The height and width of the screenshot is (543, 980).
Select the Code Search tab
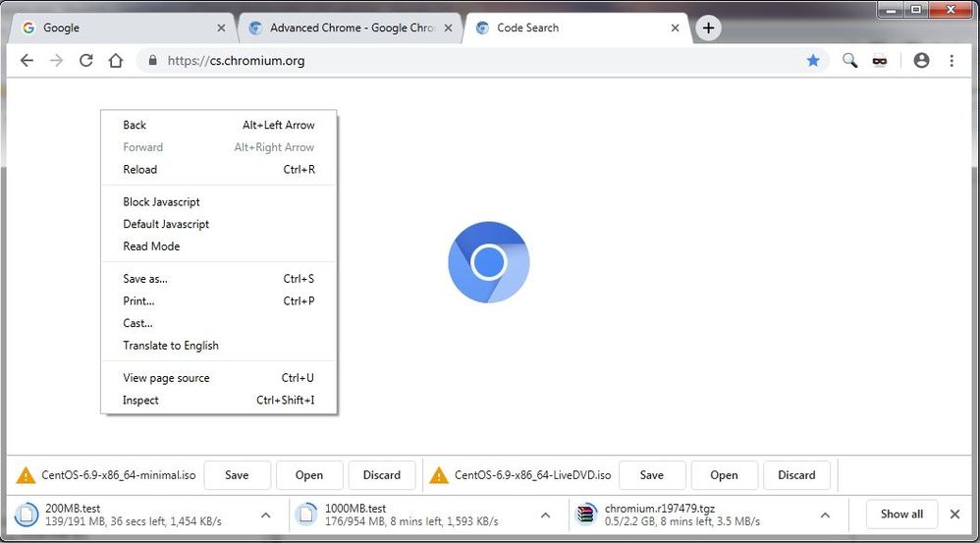pos(576,28)
